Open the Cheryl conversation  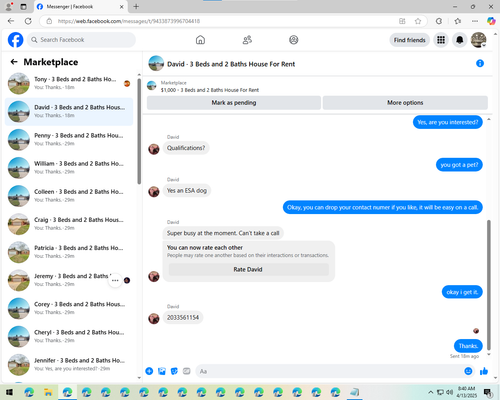point(69,337)
